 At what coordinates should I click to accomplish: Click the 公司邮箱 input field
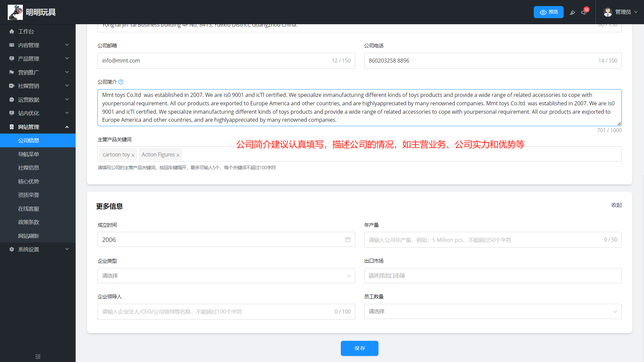point(226,61)
